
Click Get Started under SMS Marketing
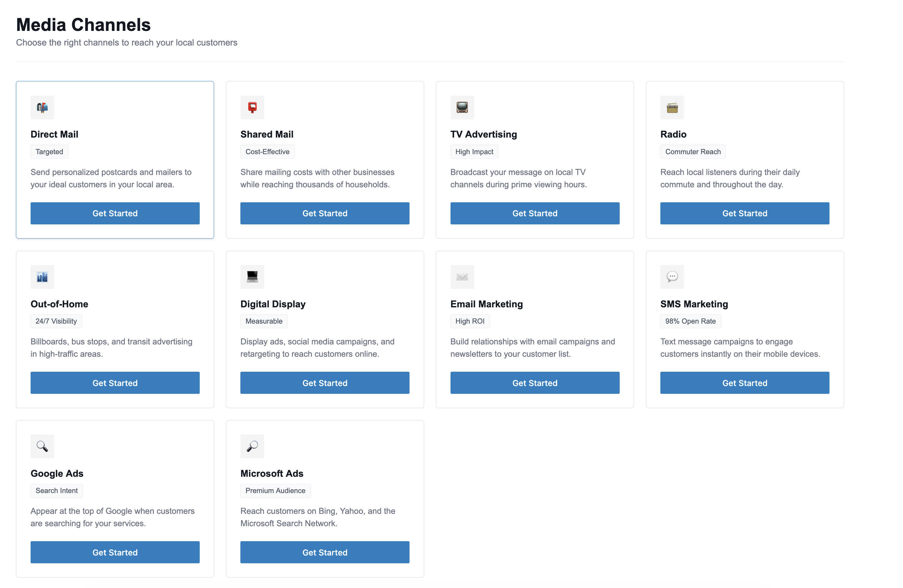[x=744, y=383]
